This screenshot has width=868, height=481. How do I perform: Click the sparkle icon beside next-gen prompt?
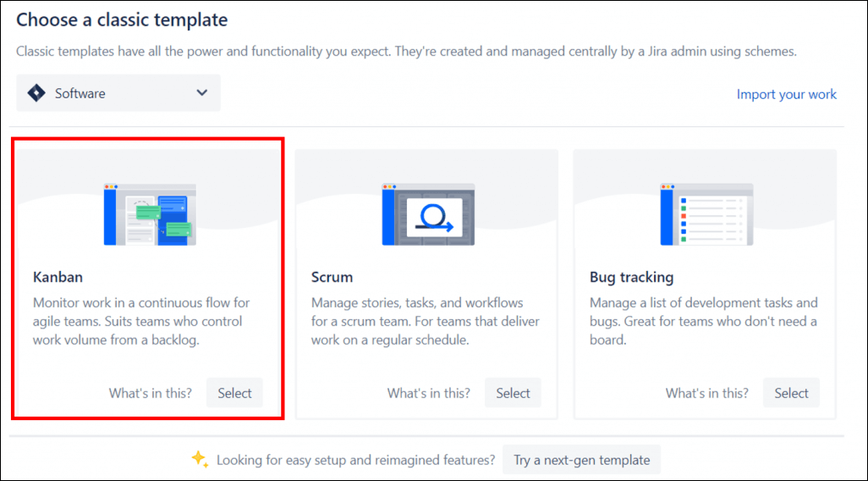[200, 459]
